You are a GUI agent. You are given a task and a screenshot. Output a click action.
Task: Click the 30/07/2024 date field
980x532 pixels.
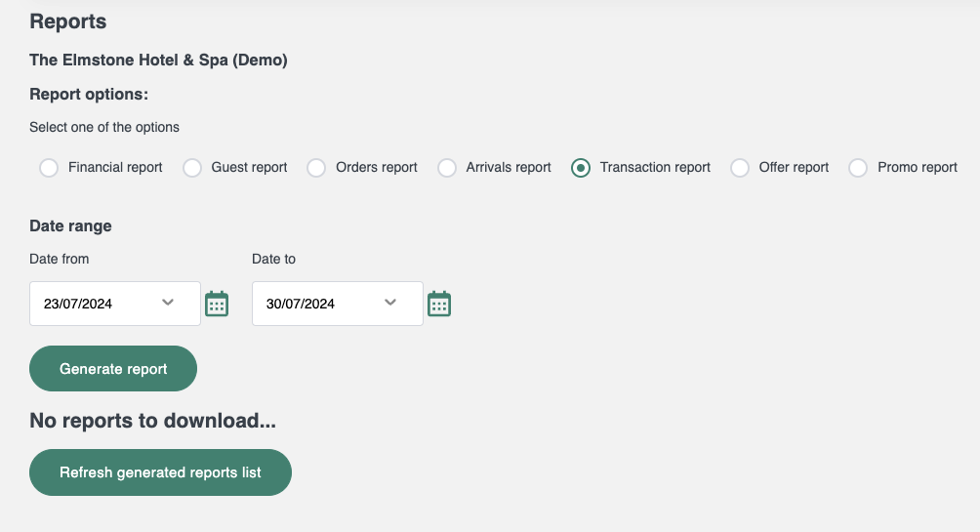click(x=338, y=304)
